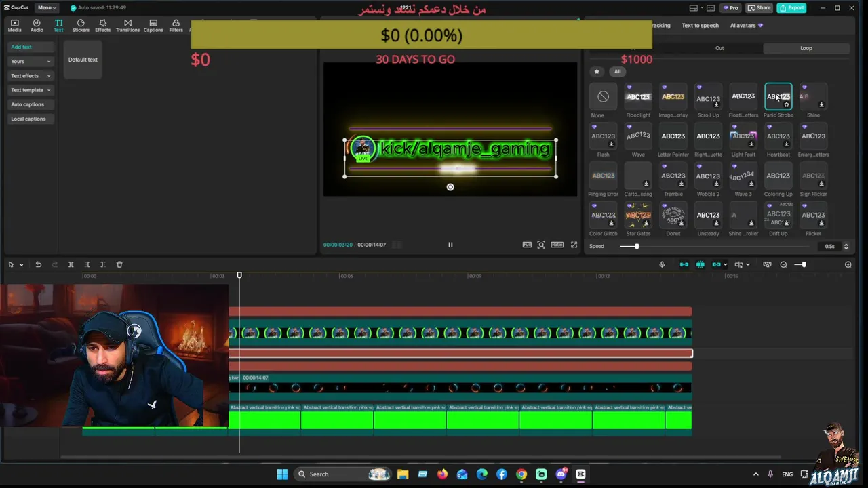The width and height of the screenshot is (868, 488).
Task: Delete the selected clip with the trash icon
Action: point(119,264)
